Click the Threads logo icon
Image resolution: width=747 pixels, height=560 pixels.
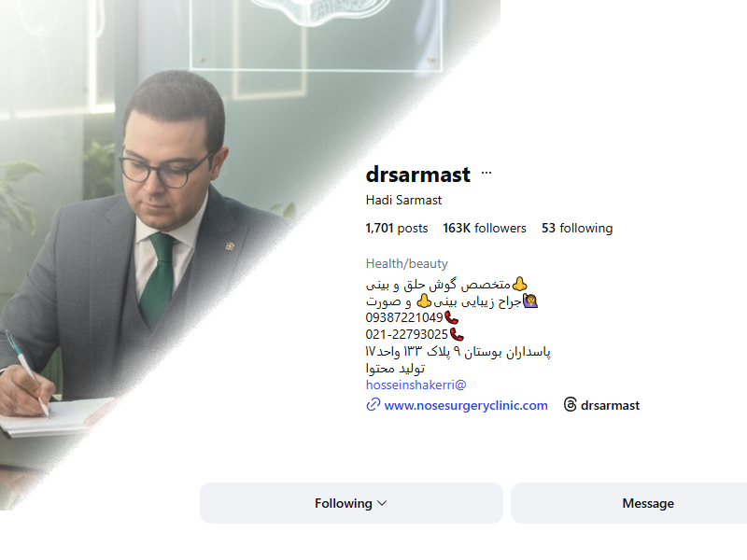click(571, 405)
